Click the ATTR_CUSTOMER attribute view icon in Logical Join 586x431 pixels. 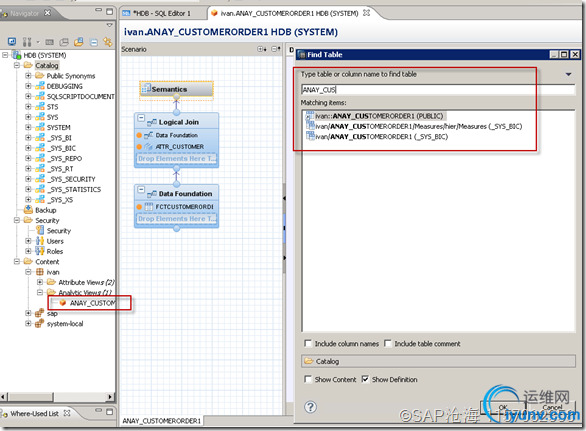point(149,147)
